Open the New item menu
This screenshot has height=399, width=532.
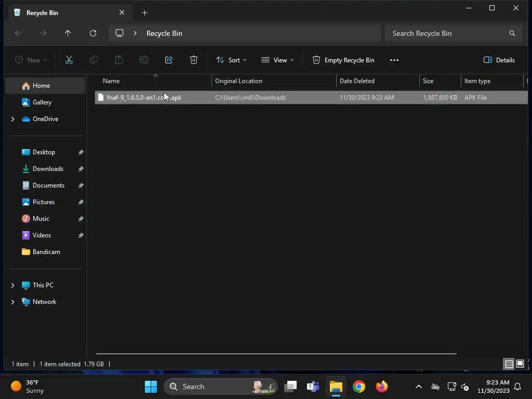coord(31,60)
